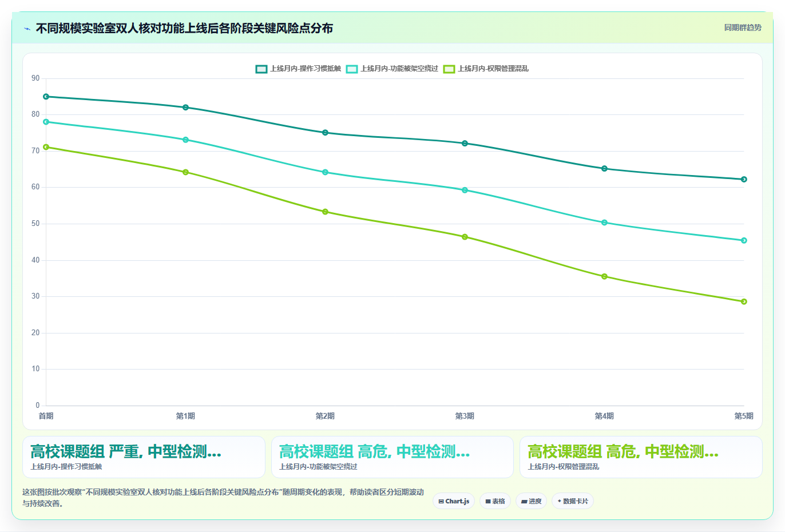
Task: Click the title 不同规模实验室双人核对功能上线后各阶段关键风险点分布
Action: click(184, 29)
